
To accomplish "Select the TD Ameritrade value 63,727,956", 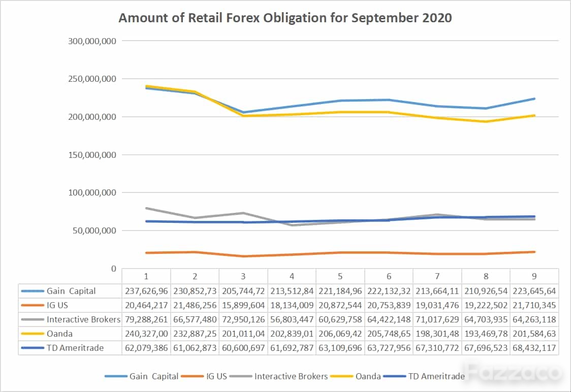I will point(389,348).
